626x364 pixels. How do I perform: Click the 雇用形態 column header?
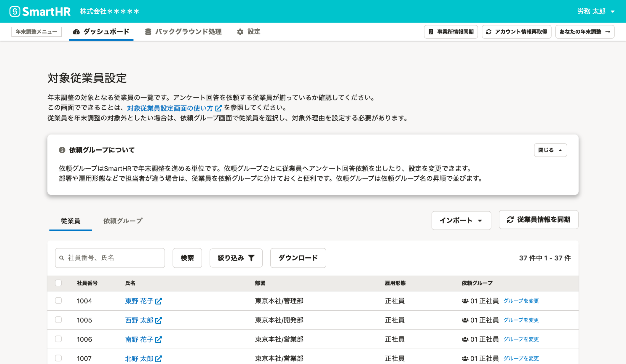395,283
